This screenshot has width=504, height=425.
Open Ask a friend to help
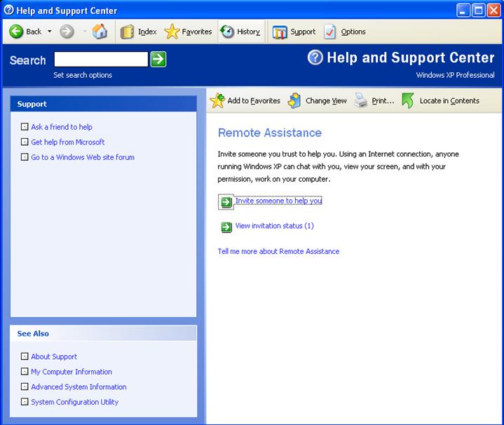click(62, 127)
